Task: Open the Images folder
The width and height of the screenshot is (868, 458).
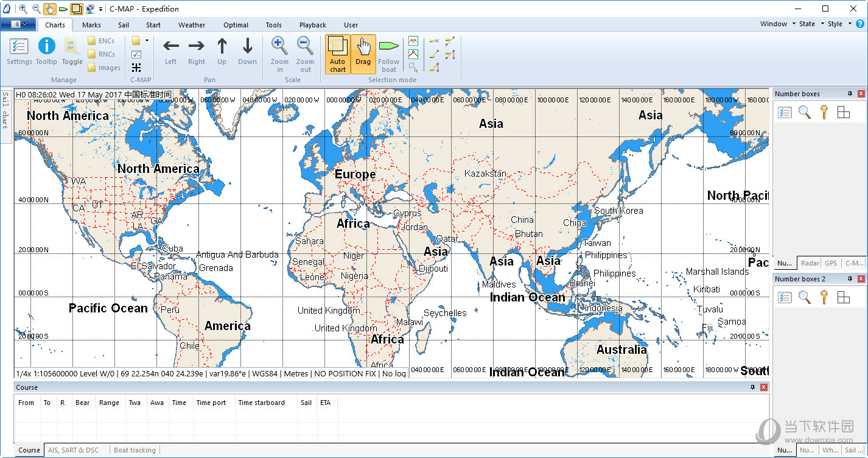Action: (x=104, y=68)
